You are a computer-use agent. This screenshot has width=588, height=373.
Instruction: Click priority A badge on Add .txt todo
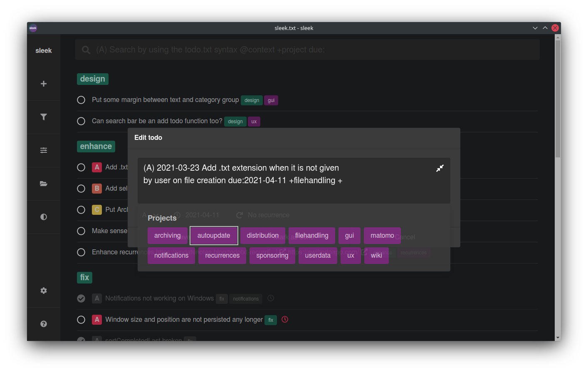point(97,167)
